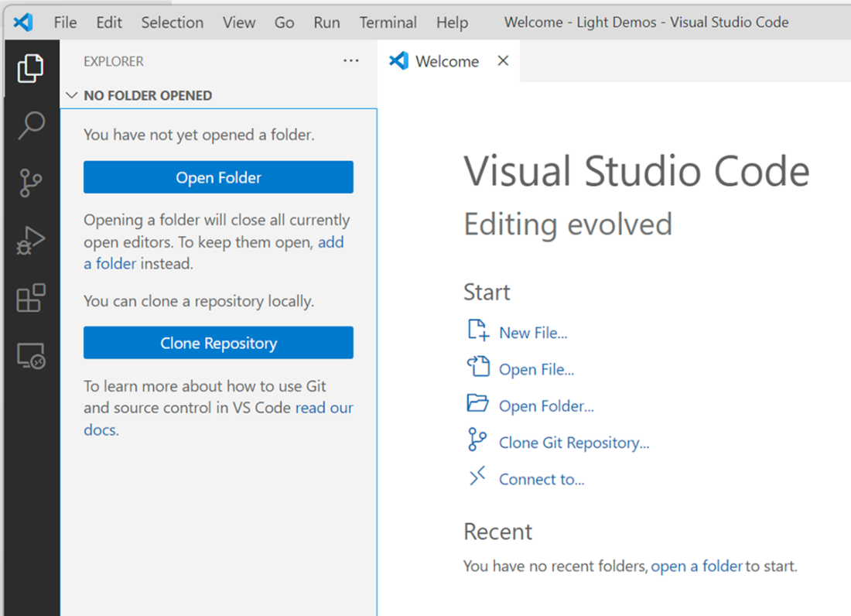Click the Open File icon under Start
851x616 pixels.
point(478,366)
